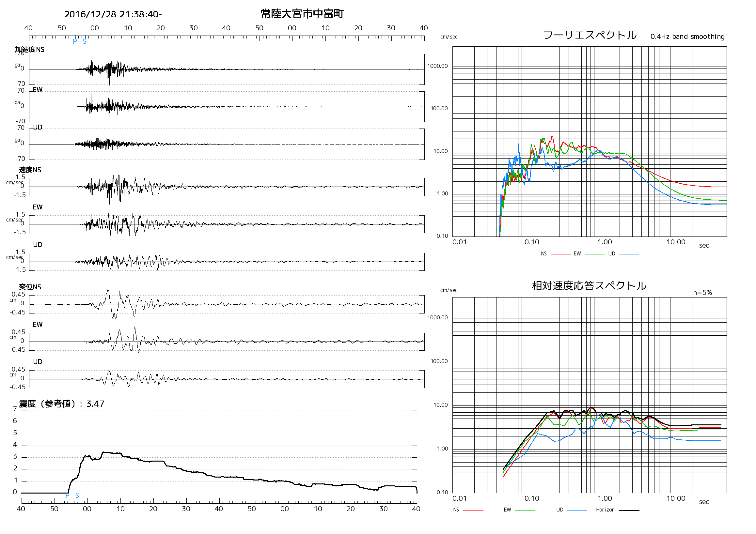The height and width of the screenshot is (534, 756).
Task: Click the 1000.00 y-axis value on Fourier chart
Action: [x=437, y=66]
